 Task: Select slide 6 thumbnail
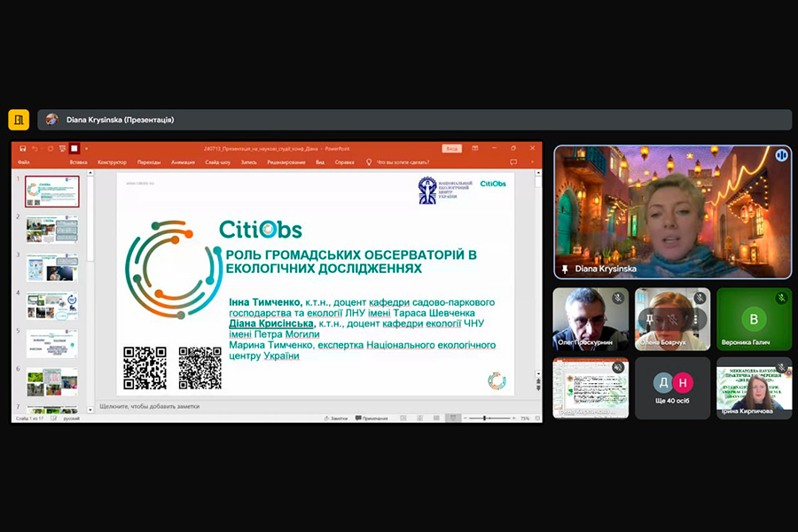click(x=52, y=382)
